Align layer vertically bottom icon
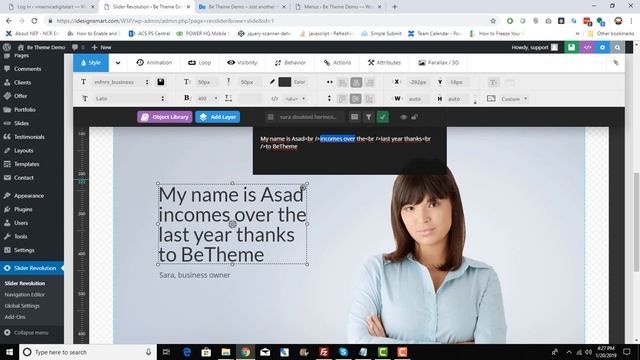The height and width of the screenshot is (360, 640). 369,99
